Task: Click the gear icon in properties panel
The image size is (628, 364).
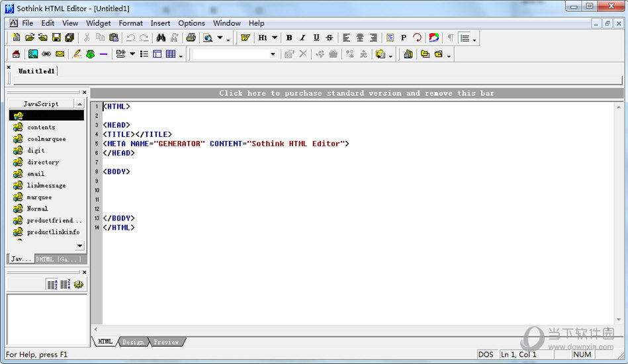Action: coord(79,285)
